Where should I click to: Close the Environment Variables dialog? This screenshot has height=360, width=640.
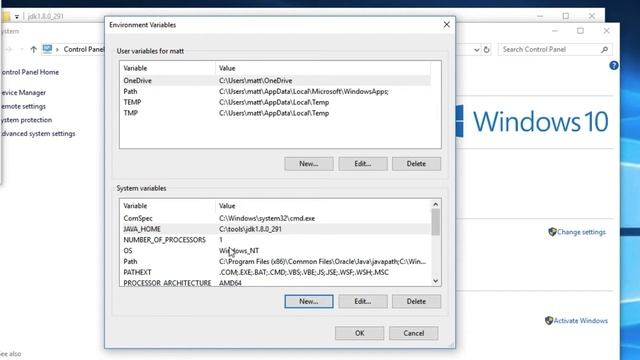click(447, 24)
